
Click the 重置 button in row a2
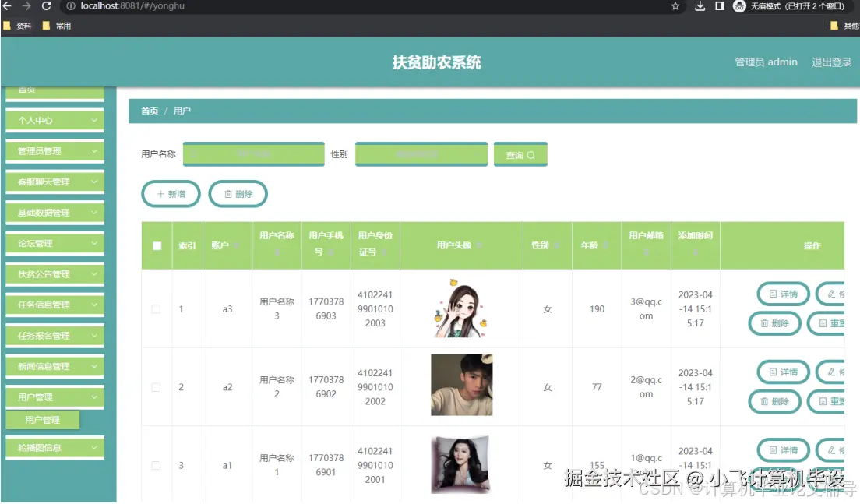[x=827, y=402]
